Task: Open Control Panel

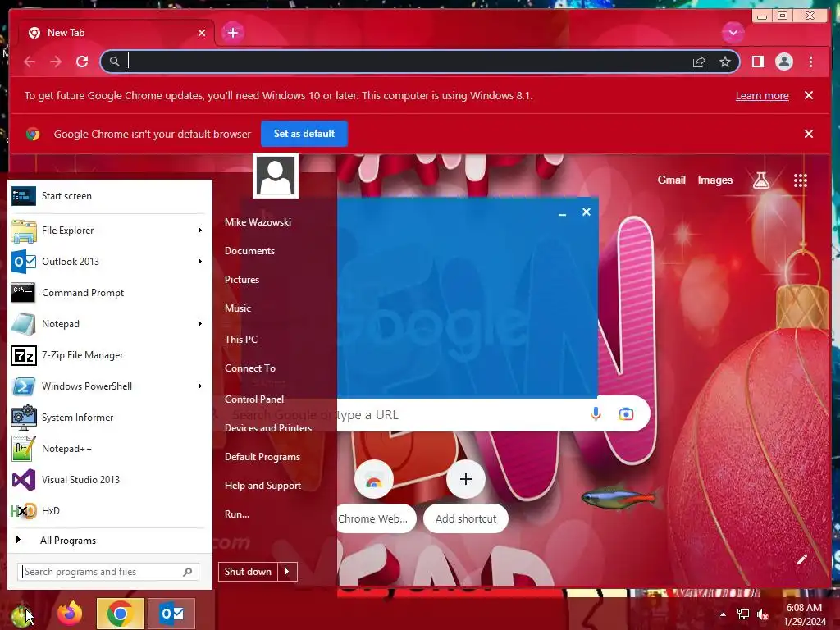Action: 254,399
